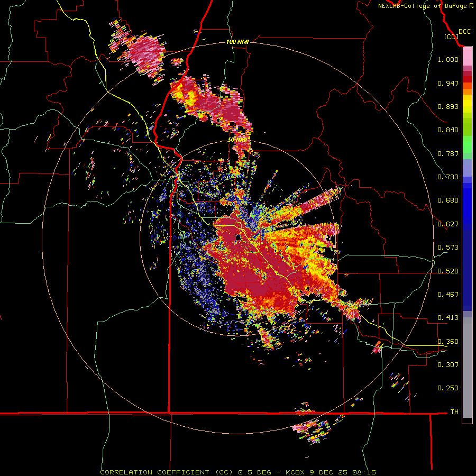The height and width of the screenshot is (476, 476).
Task: Click the black radar site dot at center
Action: 238,237
